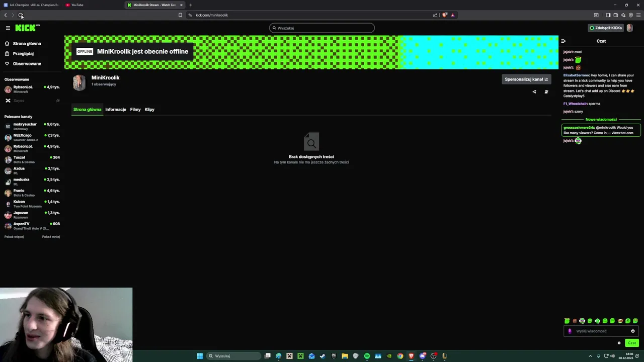Open Tuszol recommended channel
This screenshot has width=644, height=362.
[32, 159]
